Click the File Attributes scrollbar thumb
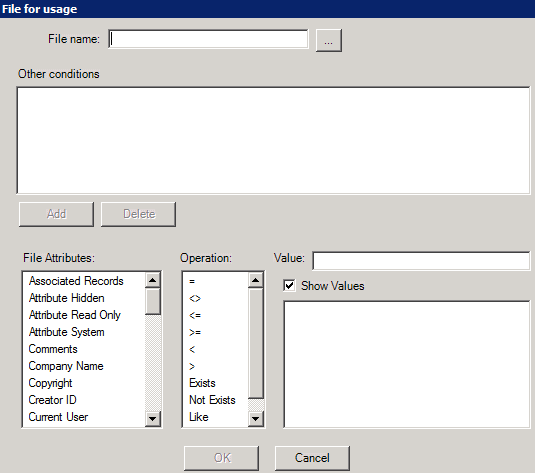 pyautogui.click(x=153, y=301)
